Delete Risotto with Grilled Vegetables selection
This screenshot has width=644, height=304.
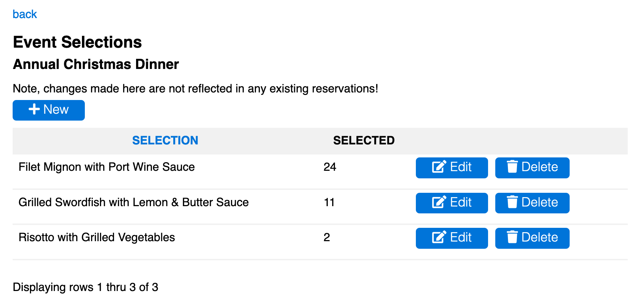pyautogui.click(x=532, y=238)
